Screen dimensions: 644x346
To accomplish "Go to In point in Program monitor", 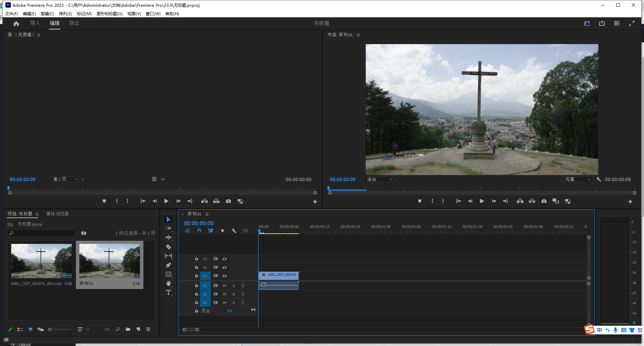I will pos(458,201).
